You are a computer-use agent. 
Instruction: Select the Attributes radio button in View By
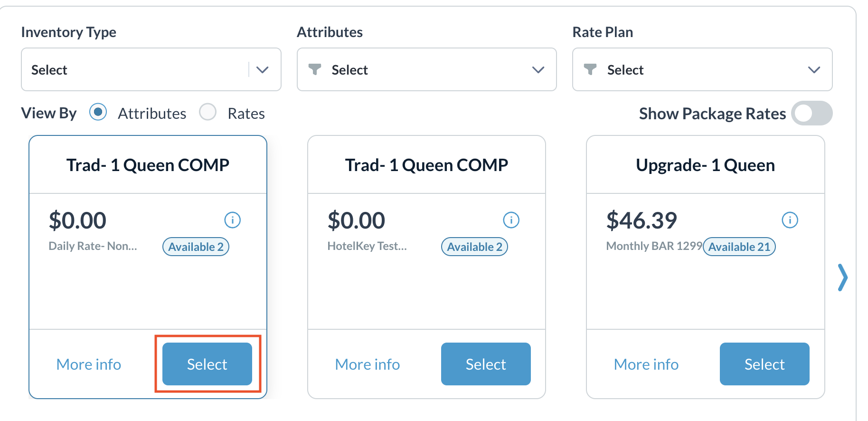pyautogui.click(x=98, y=112)
